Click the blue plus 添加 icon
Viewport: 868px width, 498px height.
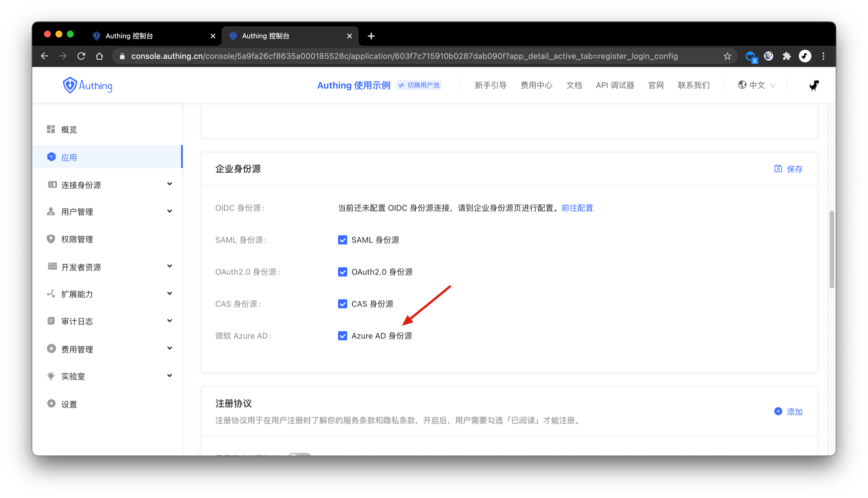click(x=778, y=411)
